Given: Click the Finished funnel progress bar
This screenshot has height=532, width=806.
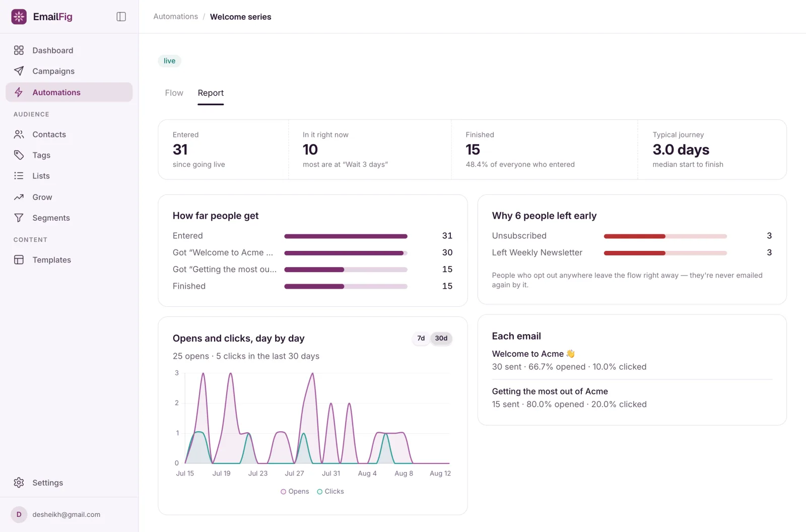Looking at the screenshot, I should pos(346,287).
